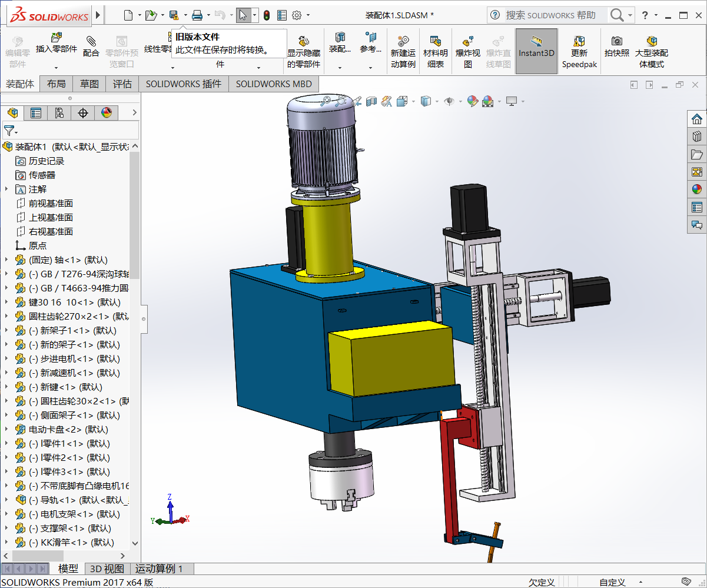Image resolution: width=707 pixels, height=588 pixels.
Task: Print the document using the printer icon
Action: pyautogui.click(x=197, y=15)
